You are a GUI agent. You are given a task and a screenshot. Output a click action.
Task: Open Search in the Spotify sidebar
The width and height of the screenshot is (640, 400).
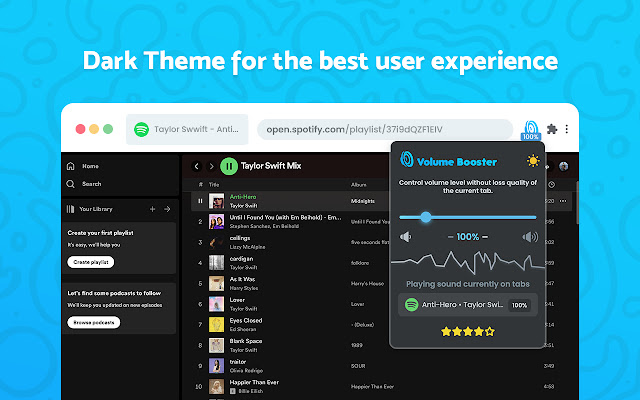(84, 184)
